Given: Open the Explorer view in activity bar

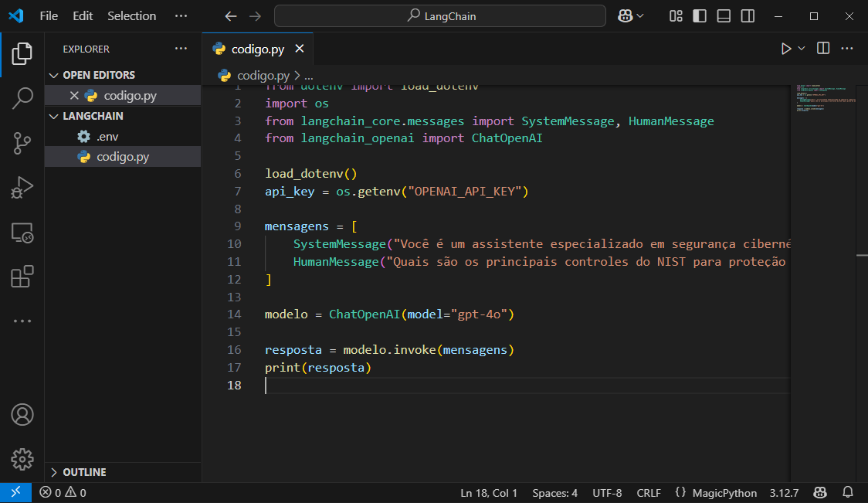Looking at the screenshot, I should coord(22,54).
